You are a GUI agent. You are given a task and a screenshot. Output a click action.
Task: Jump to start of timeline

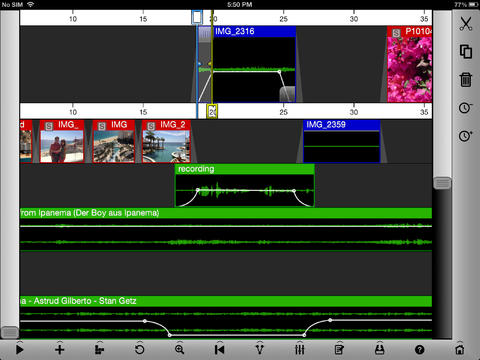coord(219,350)
